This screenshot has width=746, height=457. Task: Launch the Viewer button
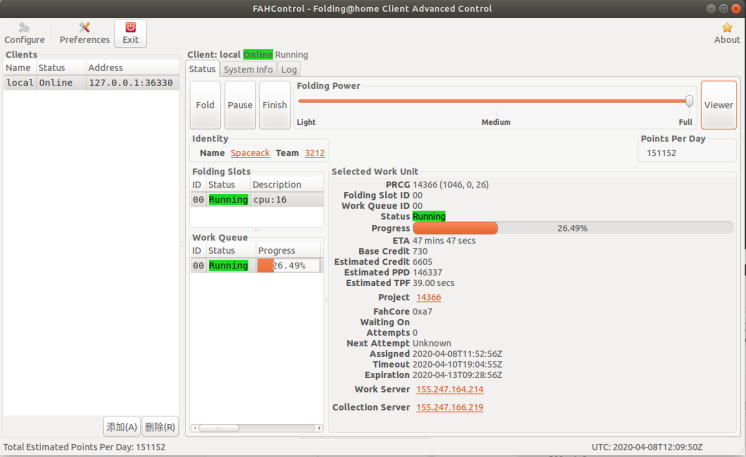[718, 105]
